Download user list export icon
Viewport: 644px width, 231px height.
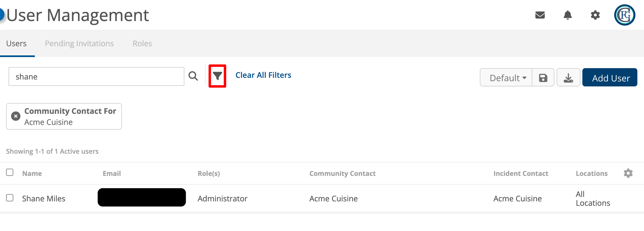(568, 78)
